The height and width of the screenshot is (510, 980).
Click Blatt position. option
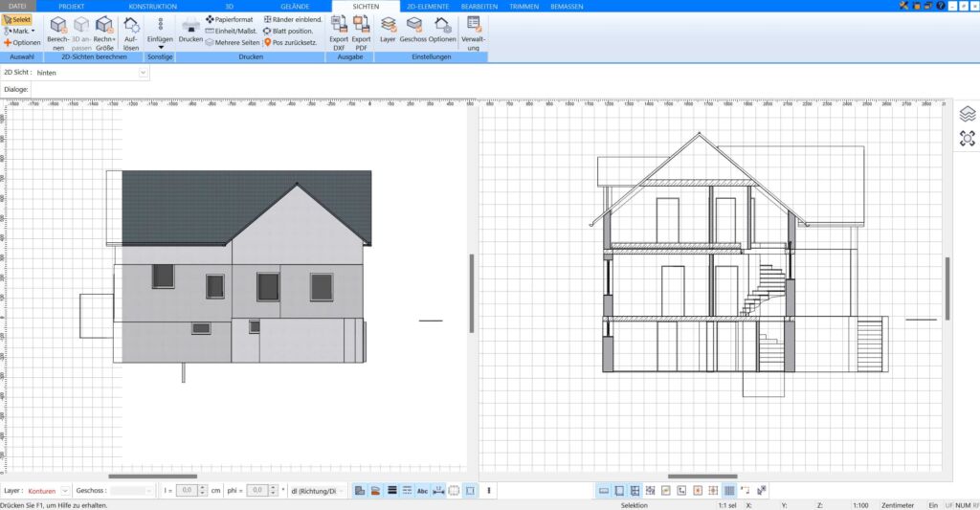288,31
